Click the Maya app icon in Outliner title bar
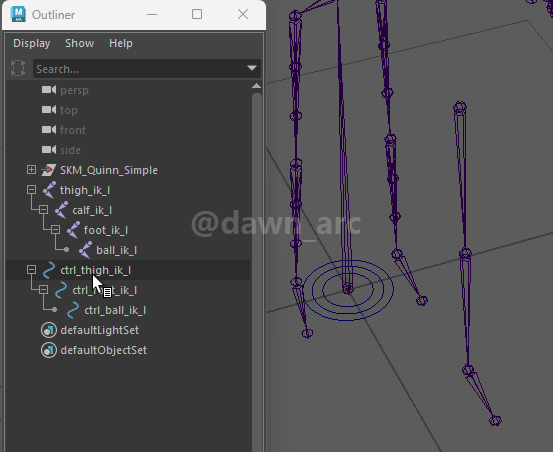 pos(18,14)
